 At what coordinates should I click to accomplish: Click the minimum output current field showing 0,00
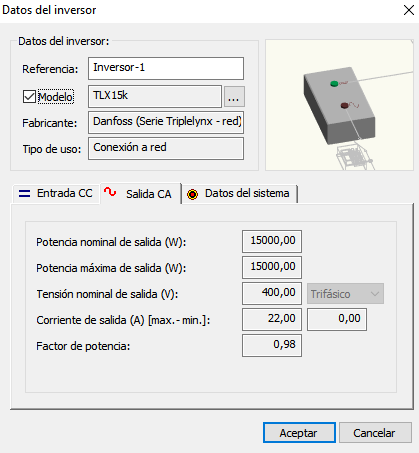point(337,319)
